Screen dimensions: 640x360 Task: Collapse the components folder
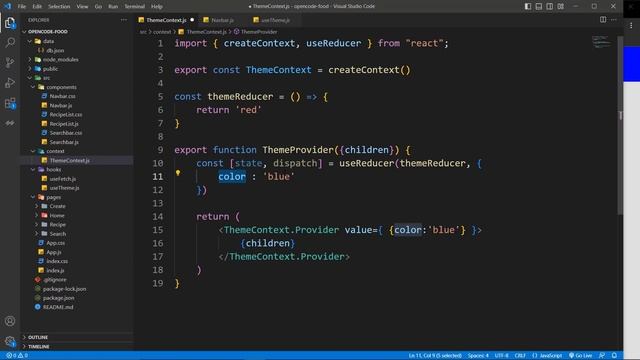pyautogui.click(x=61, y=87)
